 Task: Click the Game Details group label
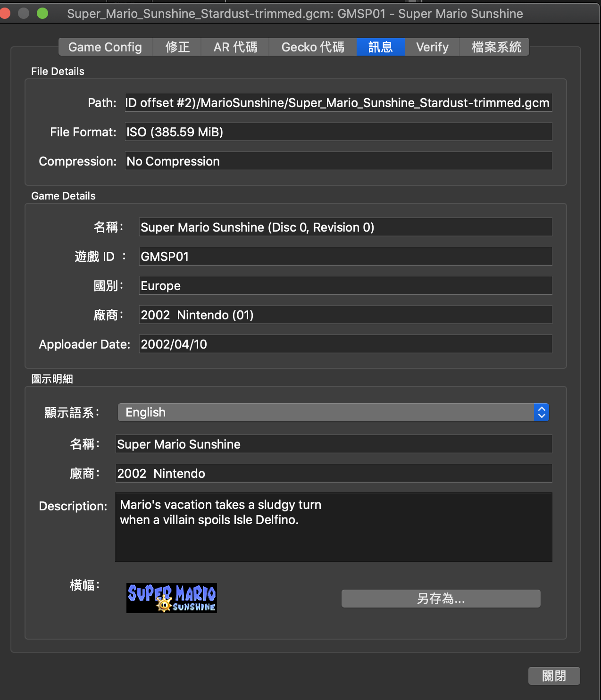pyautogui.click(x=63, y=196)
